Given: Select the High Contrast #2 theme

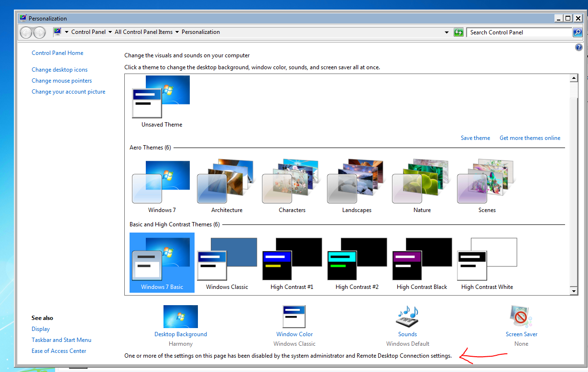Looking at the screenshot, I should (357, 264).
